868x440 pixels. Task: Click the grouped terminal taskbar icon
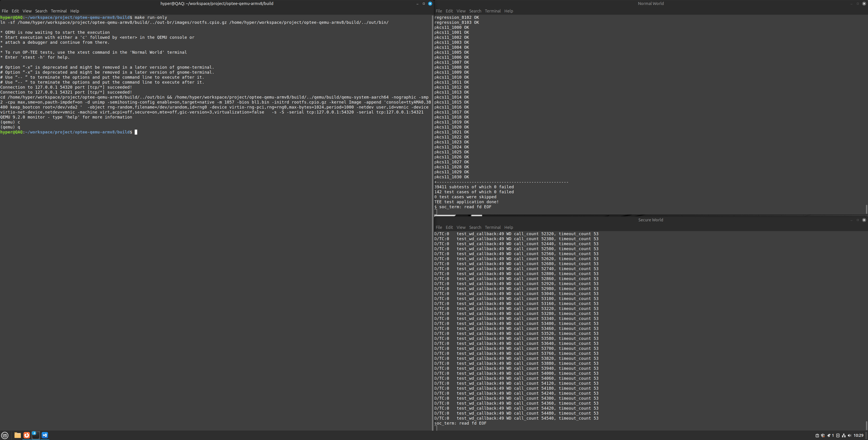(x=36, y=435)
